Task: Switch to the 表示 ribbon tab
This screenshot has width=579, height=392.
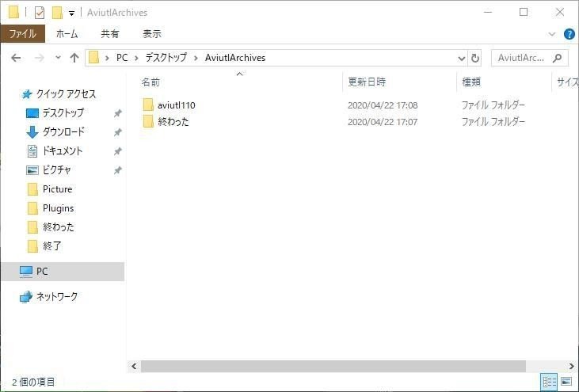Action: 152,34
